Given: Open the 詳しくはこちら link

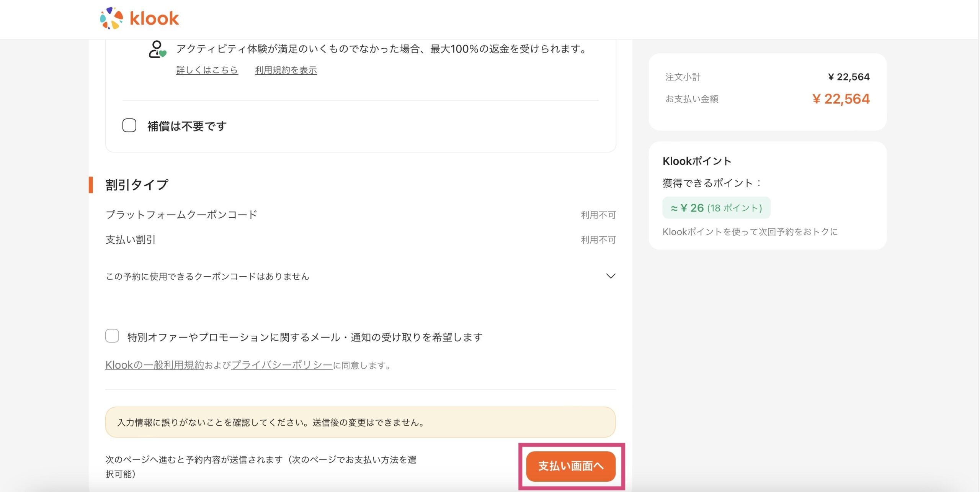Looking at the screenshot, I should pyautogui.click(x=207, y=70).
